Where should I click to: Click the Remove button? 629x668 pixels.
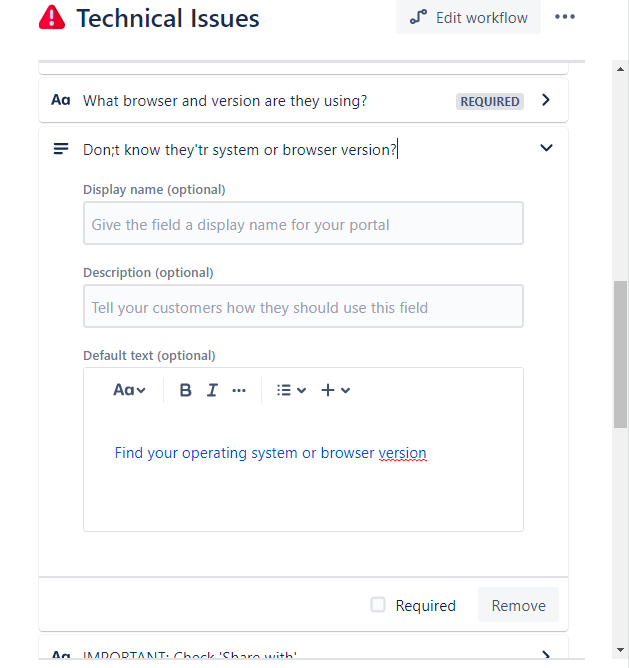tap(518, 605)
